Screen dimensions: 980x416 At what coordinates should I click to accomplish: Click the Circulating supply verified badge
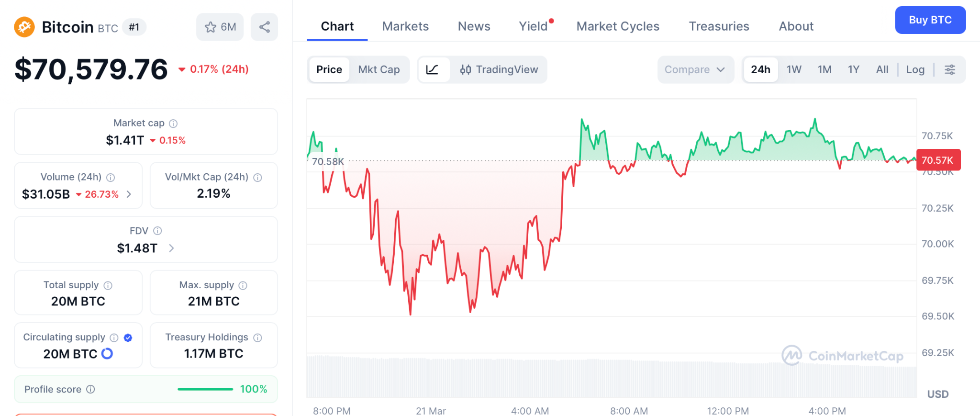click(x=128, y=337)
